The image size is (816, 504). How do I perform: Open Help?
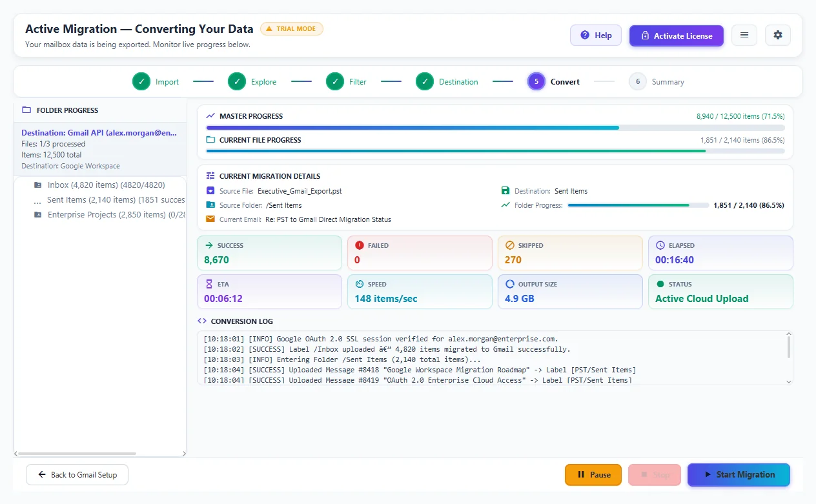tap(596, 35)
